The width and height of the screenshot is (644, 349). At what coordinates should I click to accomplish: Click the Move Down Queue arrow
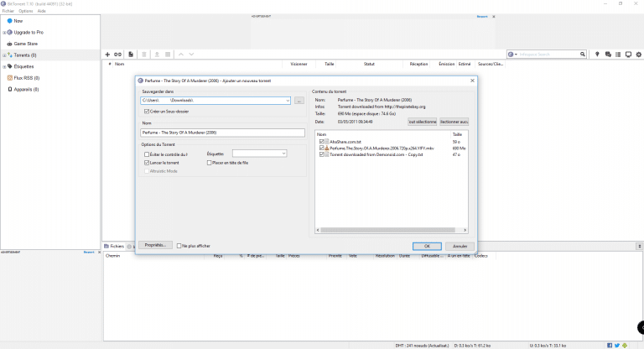click(x=191, y=55)
